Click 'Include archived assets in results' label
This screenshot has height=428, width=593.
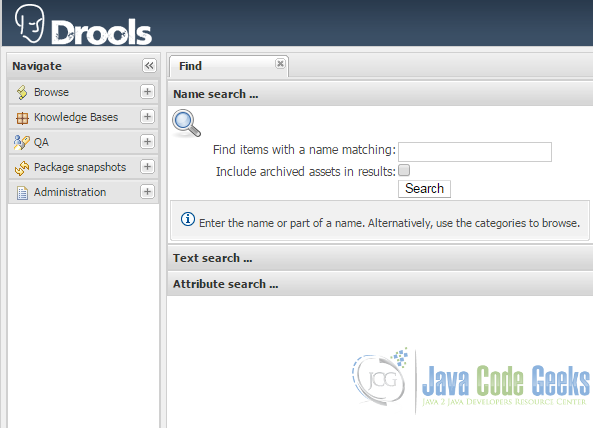pyautogui.click(x=306, y=172)
